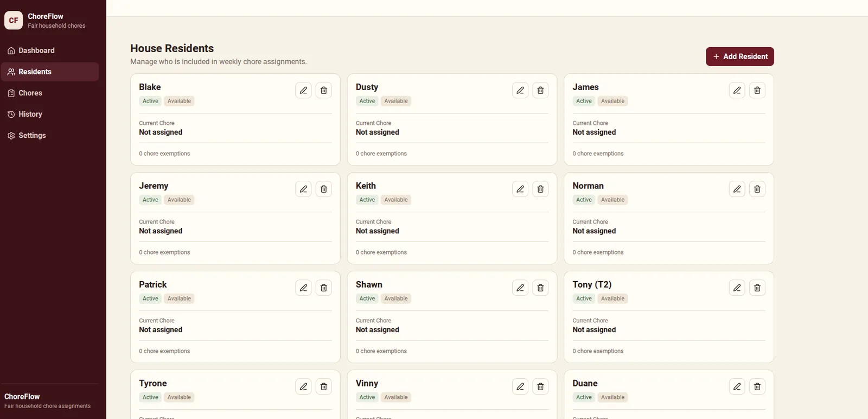The height and width of the screenshot is (419, 868).
Task: Navigate to Chores page
Action: click(x=50, y=93)
